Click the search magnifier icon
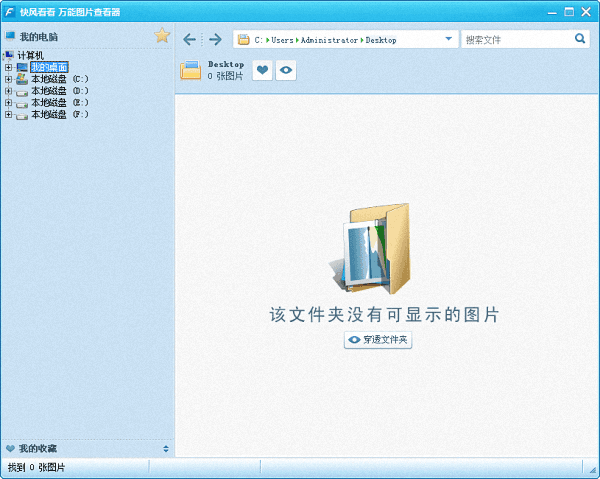Viewport: 600px width, 479px height. 580,39
